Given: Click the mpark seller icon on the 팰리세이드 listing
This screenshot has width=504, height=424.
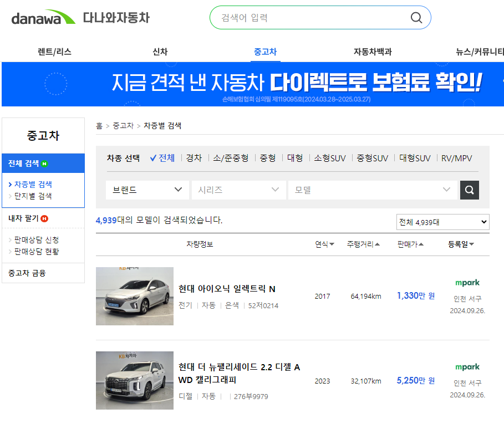Looking at the screenshot, I should 469,367.
